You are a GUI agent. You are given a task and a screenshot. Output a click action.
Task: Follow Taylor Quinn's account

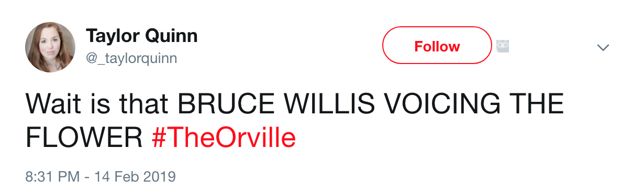pos(437,46)
